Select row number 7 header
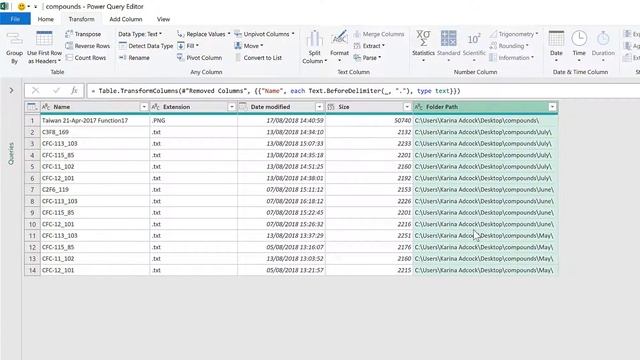 tap(32, 190)
